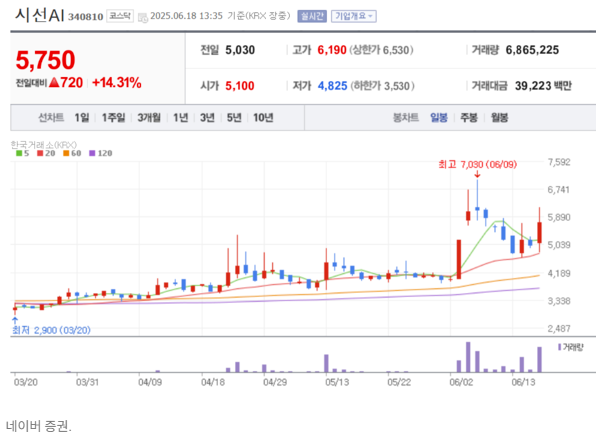Screen dimensions: 603x440
Task: Click the calendar icon beside the date
Action: pos(143,18)
